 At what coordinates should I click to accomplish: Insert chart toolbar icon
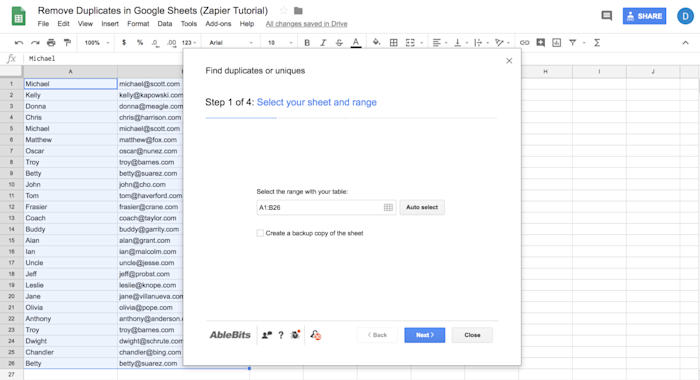pos(557,43)
